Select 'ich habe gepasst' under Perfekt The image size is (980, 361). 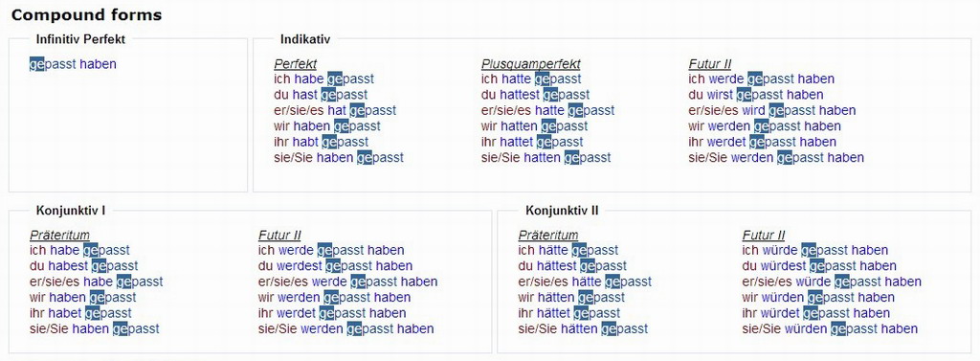coord(323,79)
